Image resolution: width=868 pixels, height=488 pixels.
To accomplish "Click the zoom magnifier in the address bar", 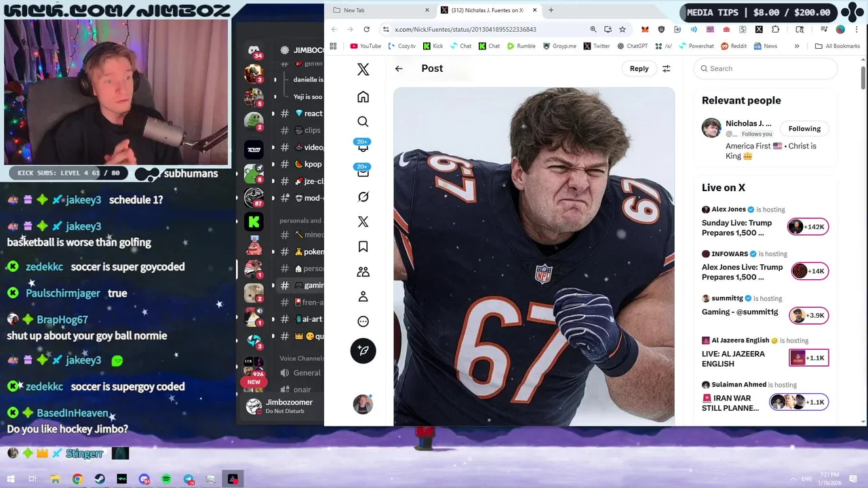I will pyautogui.click(x=593, y=29).
